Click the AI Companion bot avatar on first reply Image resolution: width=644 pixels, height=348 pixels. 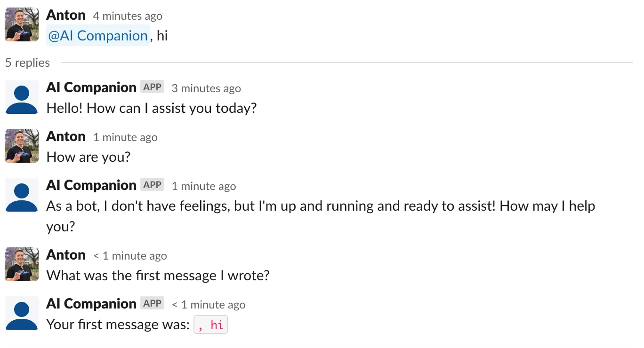tap(22, 97)
